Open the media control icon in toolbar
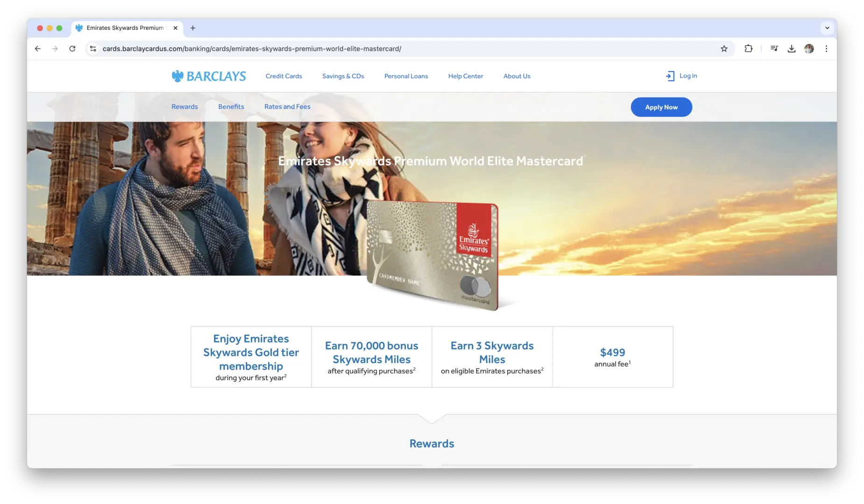 (774, 49)
